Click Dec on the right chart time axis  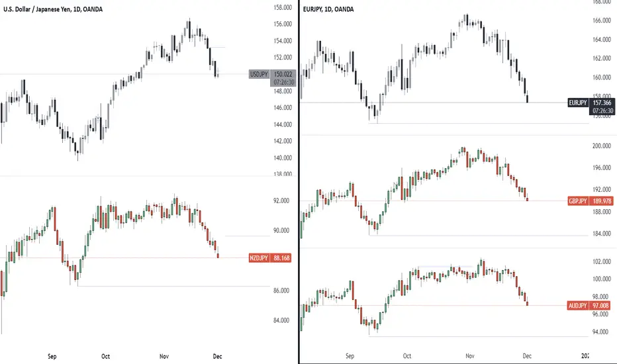click(x=527, y=356)
